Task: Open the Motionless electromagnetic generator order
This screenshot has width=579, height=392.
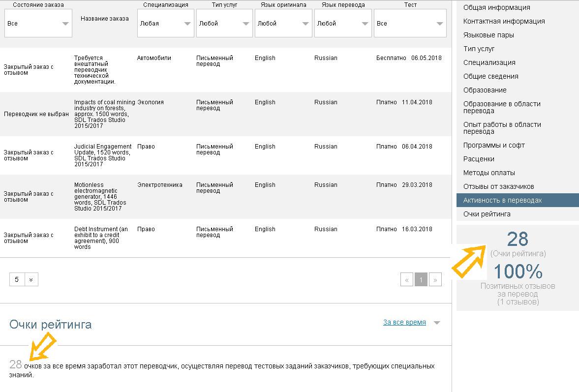Action: tap(101, 196)
